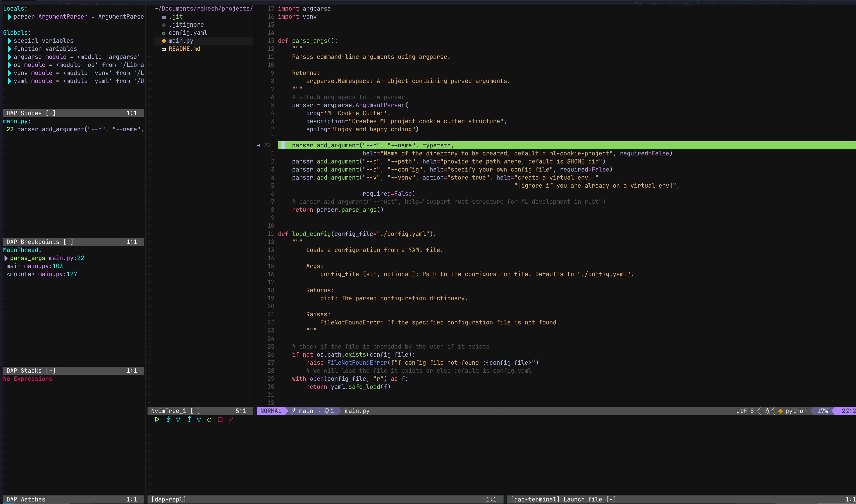Open README.md in the file tree
Screen dimensions: 856x504
tap(184, 49)
